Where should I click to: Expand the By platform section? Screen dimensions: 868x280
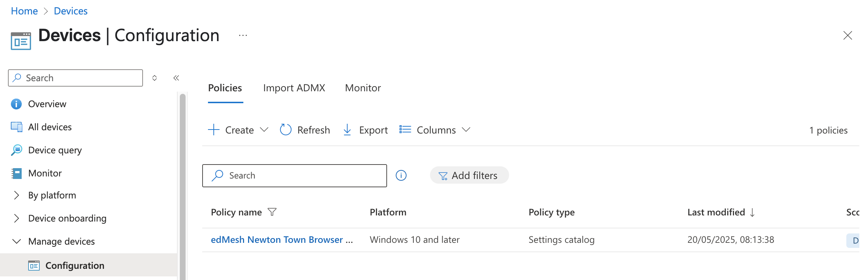pyautogui.click(x=17, y=195)
